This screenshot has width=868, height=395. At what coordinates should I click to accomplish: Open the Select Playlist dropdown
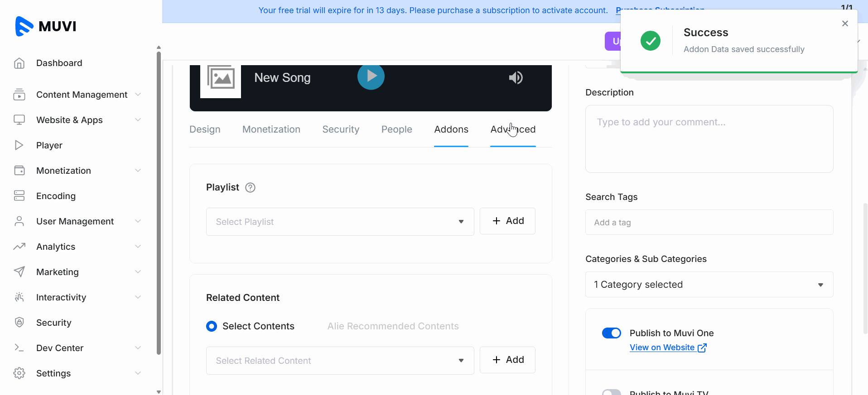[x=340, y=222]
